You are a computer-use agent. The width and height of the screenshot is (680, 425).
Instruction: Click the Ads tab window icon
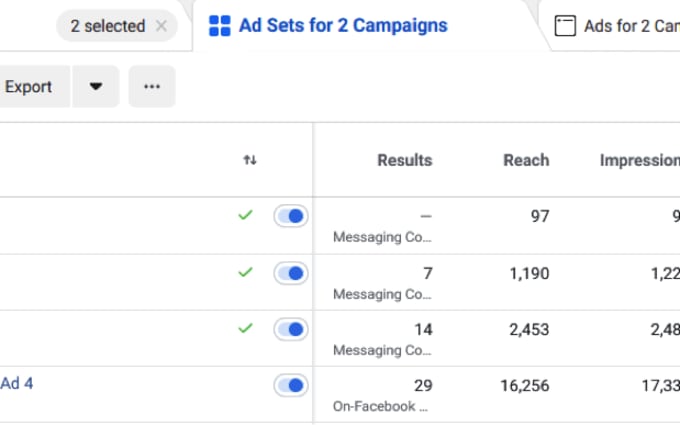point(565,26)
